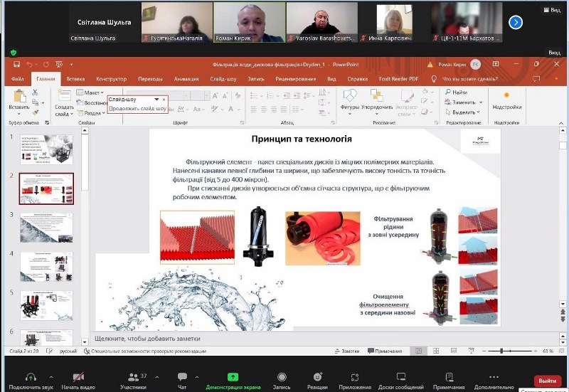The height and width of the screenshot is (392, 569).
Task: Open Раздел section dropdown
Action: point(91,113)
